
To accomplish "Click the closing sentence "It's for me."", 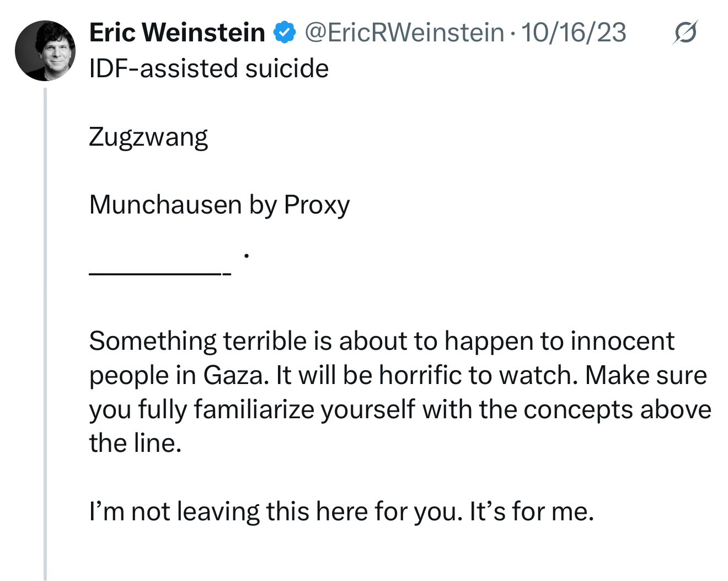I will pyautogui.click(x=532, y=511).
